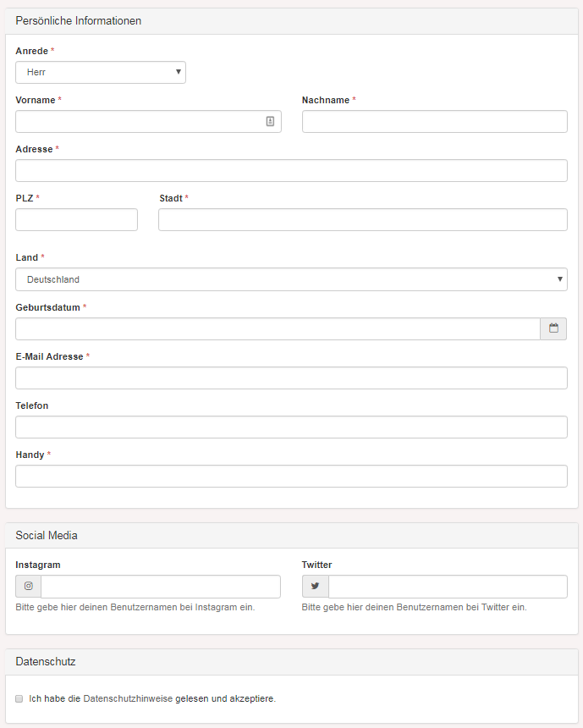This screenshot has width=583, height=728.
Task: Click the Land dropdown arrow
Action: [560, 279]
